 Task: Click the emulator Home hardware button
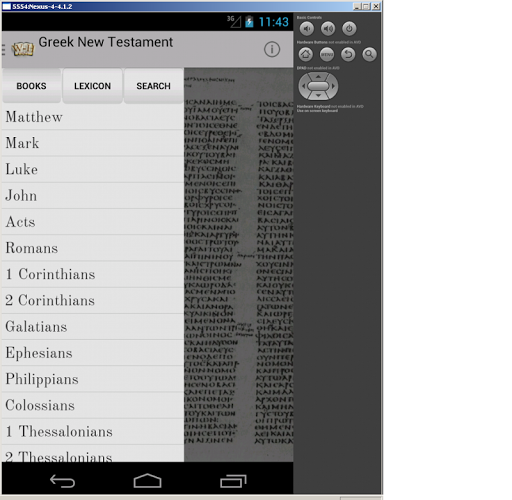(x=306, y=54)
